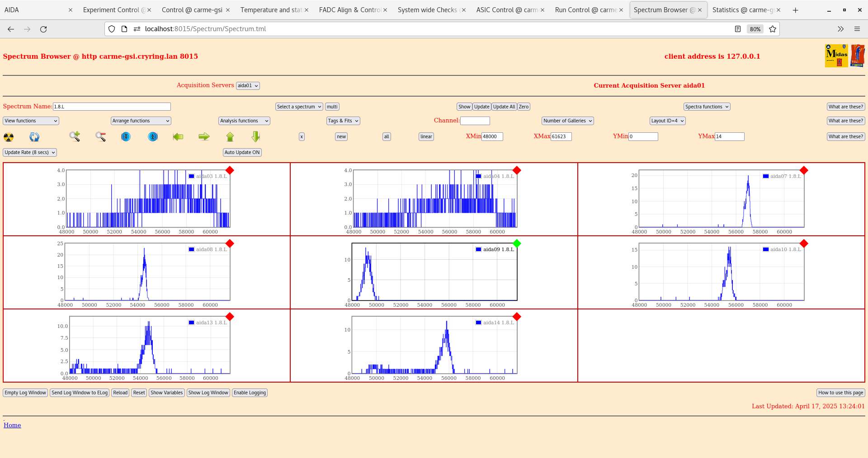Toggle the Auto Update ON button
This screenshot has height=458, width=868.
tap(242, 152)
